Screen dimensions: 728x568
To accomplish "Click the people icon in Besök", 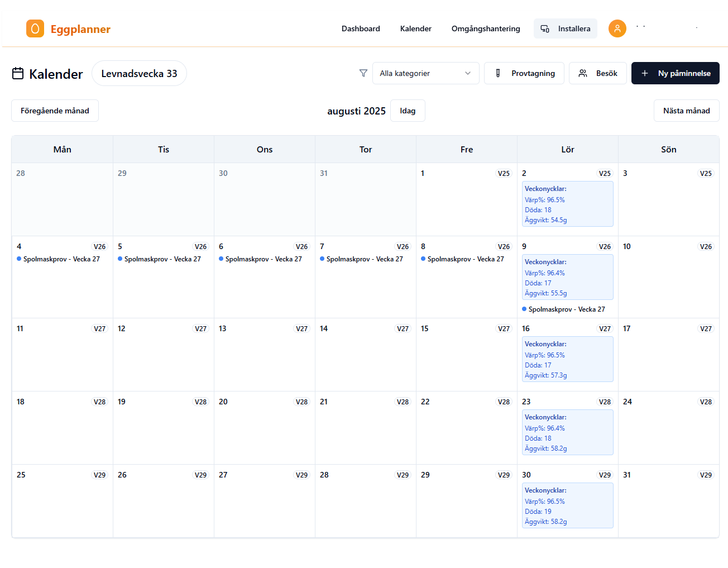I will 583,73.
